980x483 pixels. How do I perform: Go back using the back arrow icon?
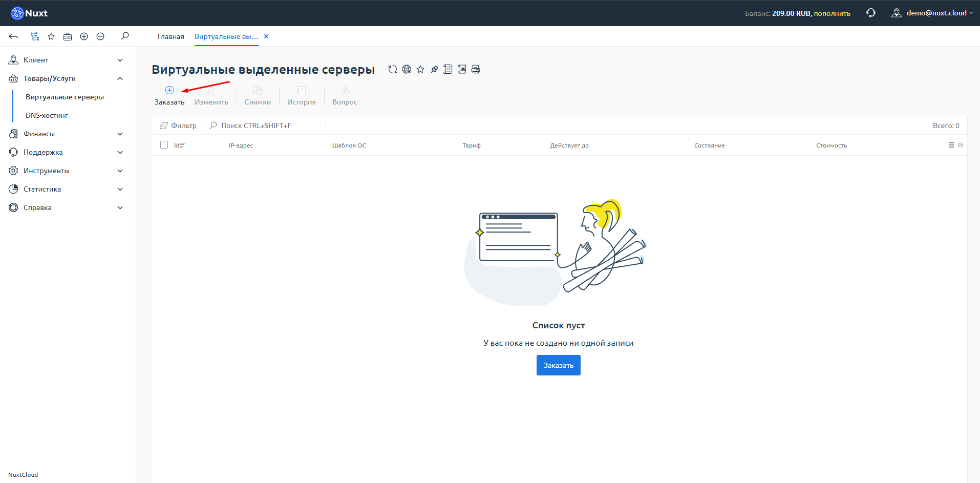[x=13, y=36]
